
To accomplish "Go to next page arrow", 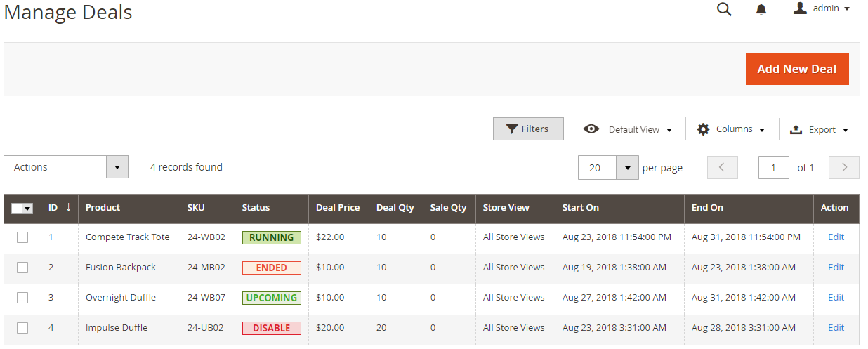I will [844, 167].
